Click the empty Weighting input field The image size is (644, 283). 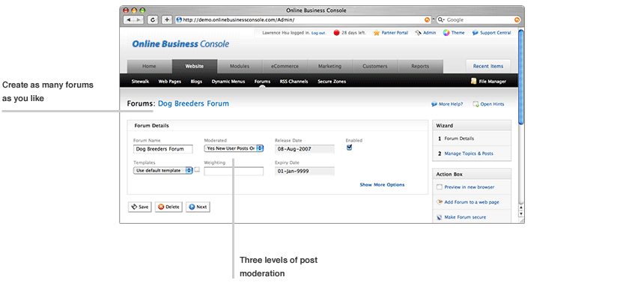tap(234, 171)
